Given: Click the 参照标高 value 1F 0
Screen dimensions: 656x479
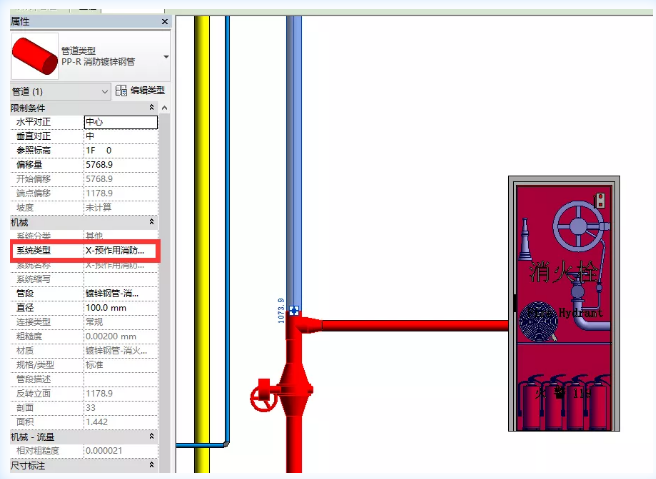Looking at the screenshot, I should 121,151.
